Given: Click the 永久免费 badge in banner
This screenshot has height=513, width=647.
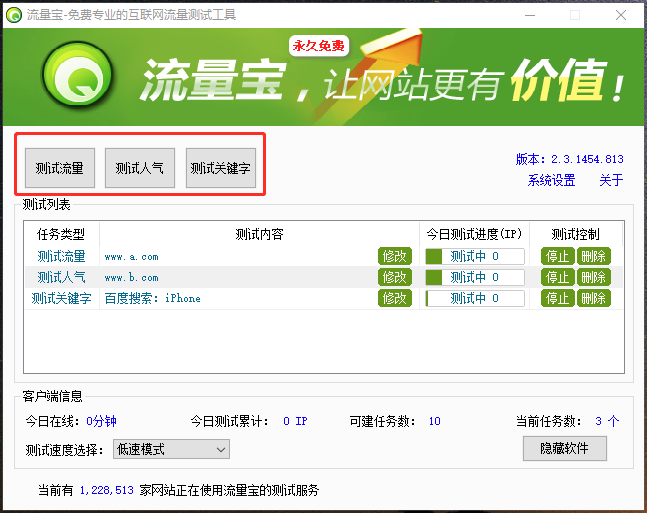Looking at the screenshot, I should (319, 46).
